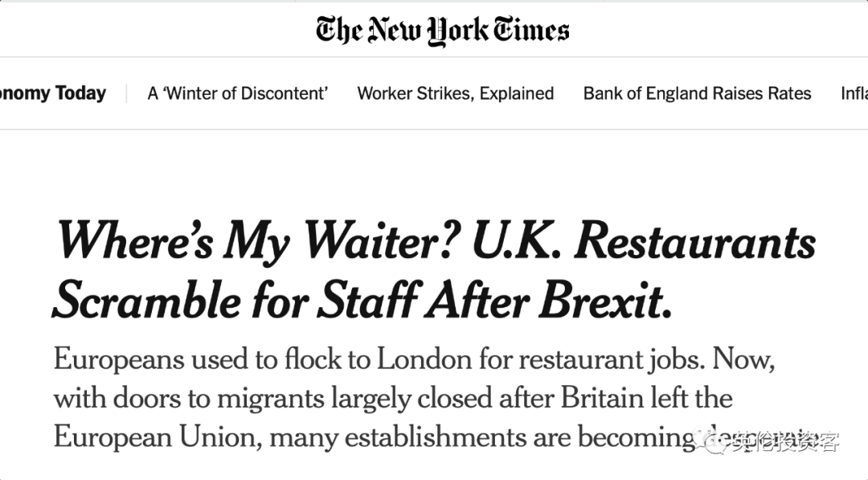The height and width of the screenshot is (480, 868).
Task: Click the WeChat watermark icon
Action: 710,440
